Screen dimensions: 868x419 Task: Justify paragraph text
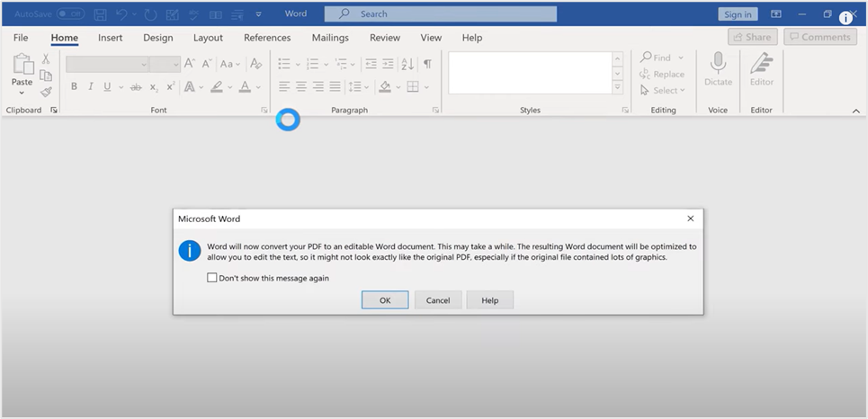click(335, 87)
